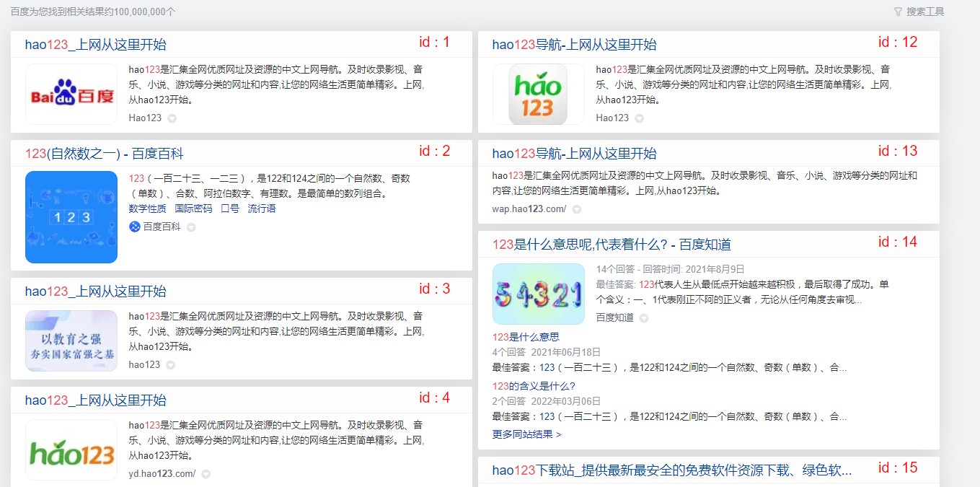The height and width of the screenshot is (487, 980).
Task: Expand the arrow beside Hao123 under the square-logo result
Action: coord(639,118)
